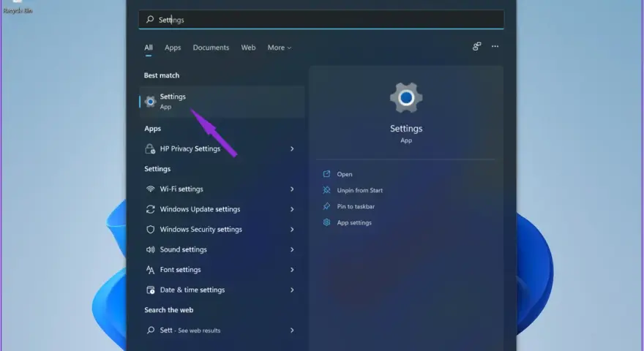The width and height of the screenshot is (644, 351).
Task: Open Sound settings result
Action: point(222,249)
